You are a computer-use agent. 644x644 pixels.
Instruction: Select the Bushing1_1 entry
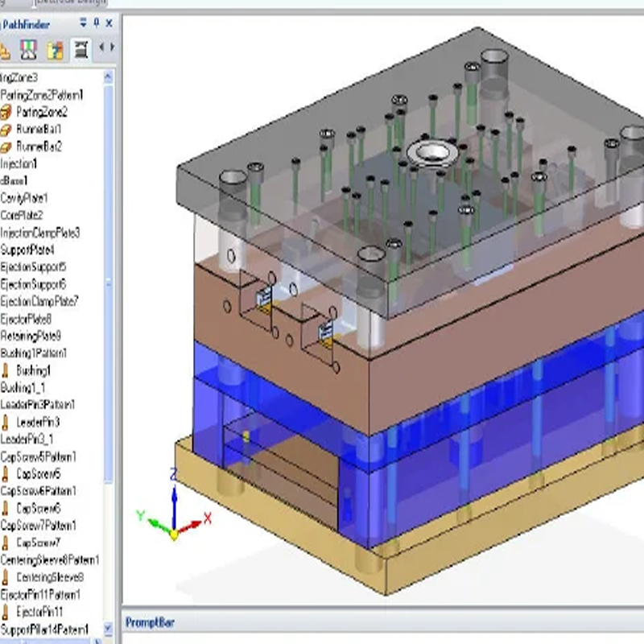pyautogui.click(x=23, y=388)
